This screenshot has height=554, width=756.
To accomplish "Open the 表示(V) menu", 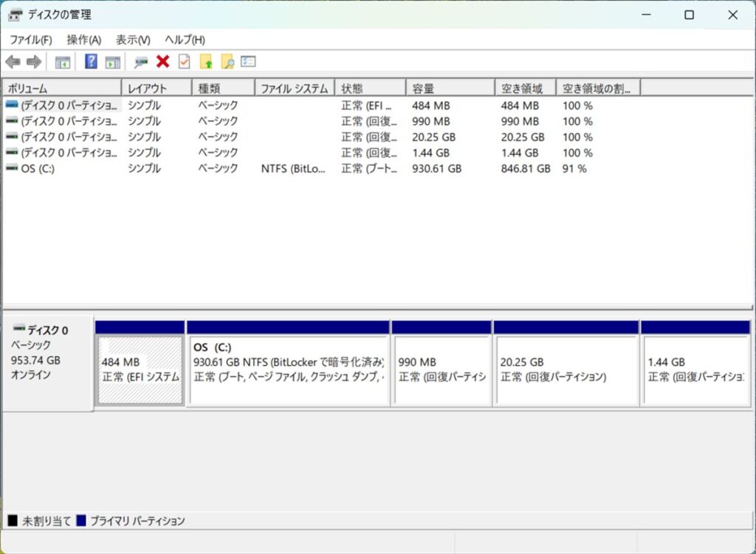I will (x=133, y=40).
